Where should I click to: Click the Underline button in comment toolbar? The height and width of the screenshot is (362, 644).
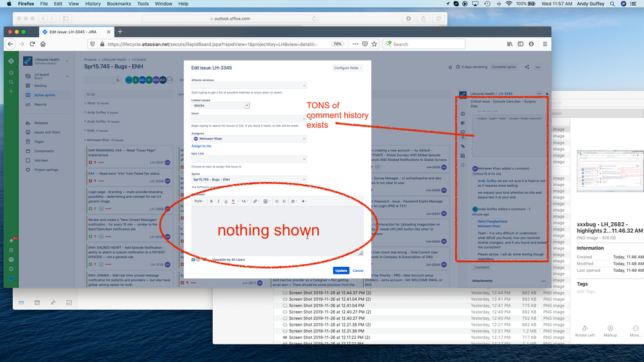click(226, 202)
